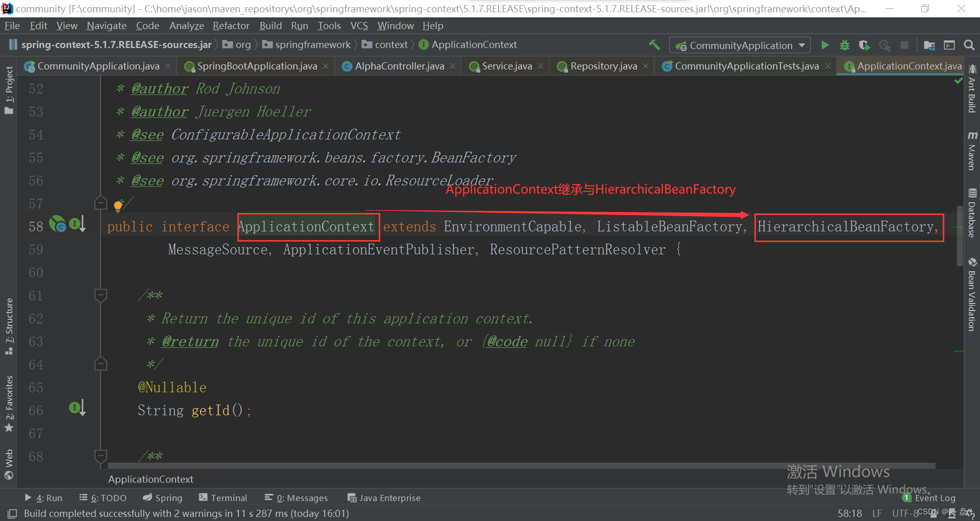Click the spring-context sources jar breadcrumb
Viewport: 980px width, 521px height.
[x=110, y=45]
